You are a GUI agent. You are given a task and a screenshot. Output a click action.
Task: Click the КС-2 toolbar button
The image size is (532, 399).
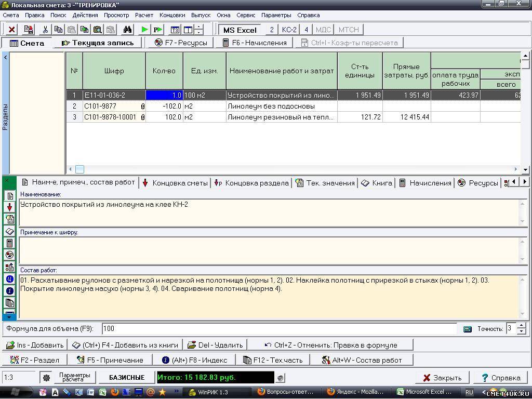tap(289, 30)
